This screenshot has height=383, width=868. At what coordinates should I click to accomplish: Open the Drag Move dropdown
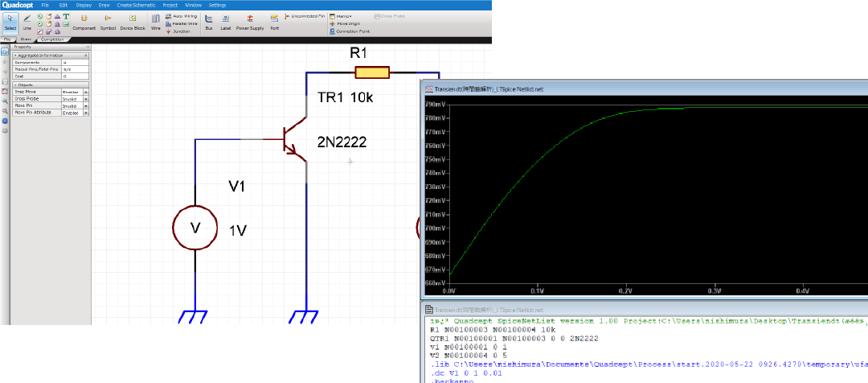pyautogui.click(x=86, y=93)
